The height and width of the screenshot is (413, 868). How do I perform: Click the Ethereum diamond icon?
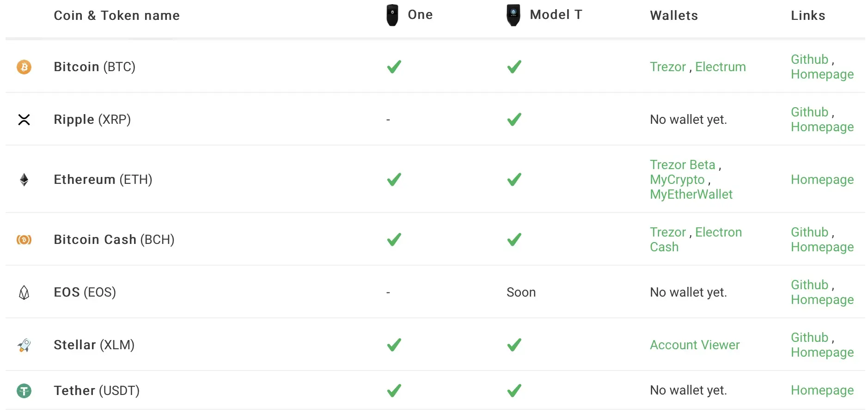click(x=24, y=180)
